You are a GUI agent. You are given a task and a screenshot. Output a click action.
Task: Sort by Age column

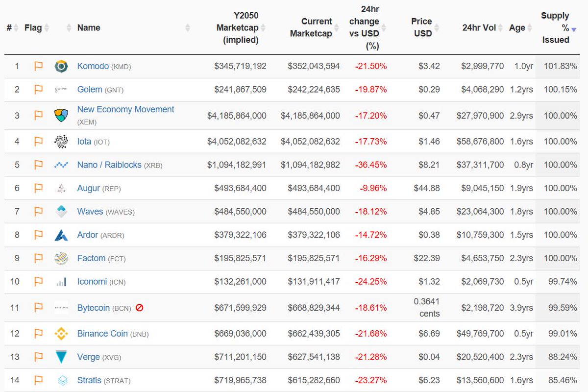(x=521, y=28)
